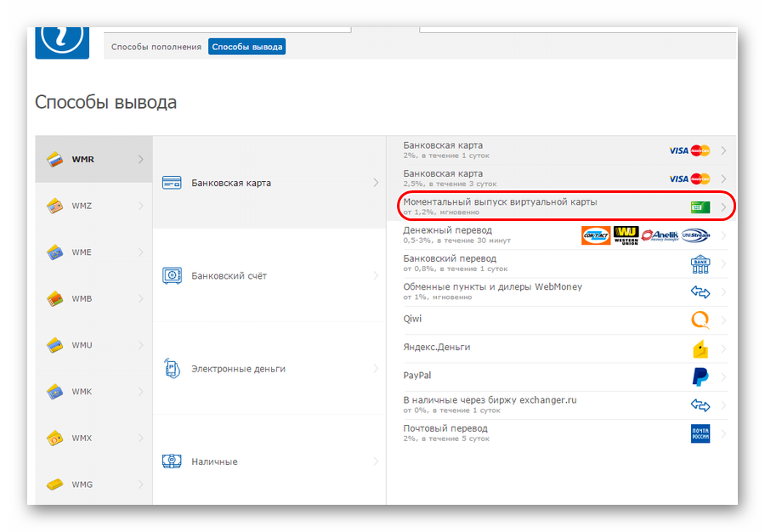Click the Способы вывода page heading

[106, 102]
